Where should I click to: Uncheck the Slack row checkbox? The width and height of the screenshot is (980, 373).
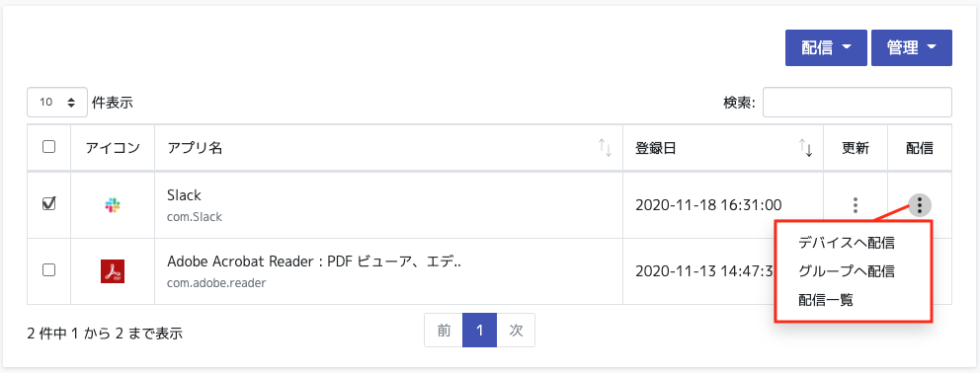tap(48, 203)
